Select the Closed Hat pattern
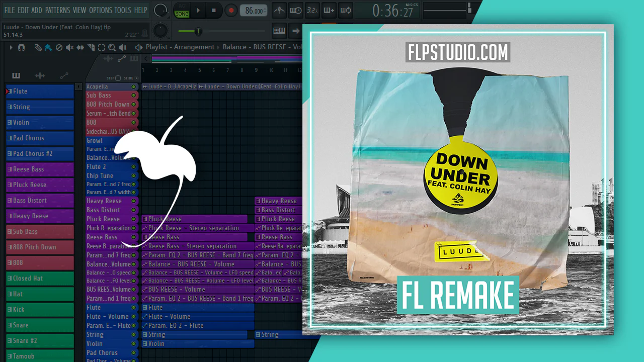644x362 pixels. (x=40, y=279)
